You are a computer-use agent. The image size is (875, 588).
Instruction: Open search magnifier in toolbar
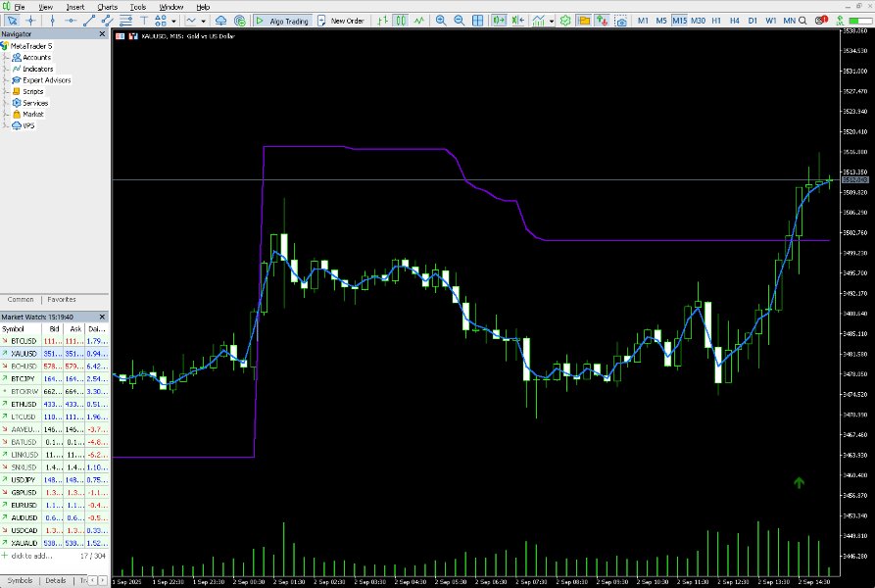802,21
